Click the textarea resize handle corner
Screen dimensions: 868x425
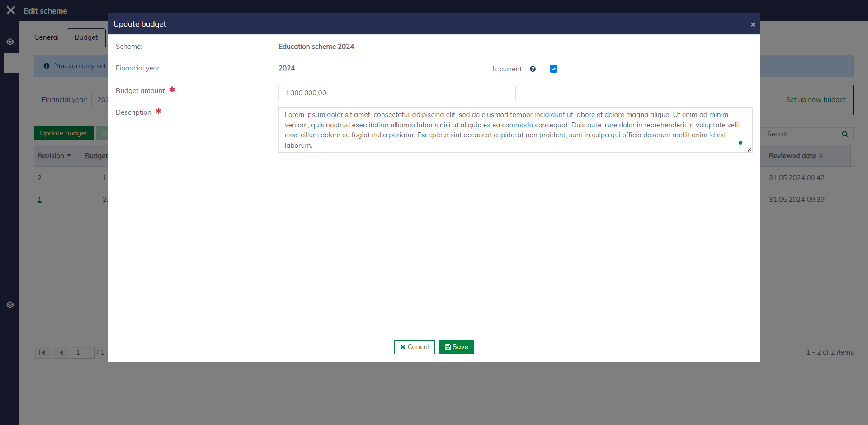point(749,149)
